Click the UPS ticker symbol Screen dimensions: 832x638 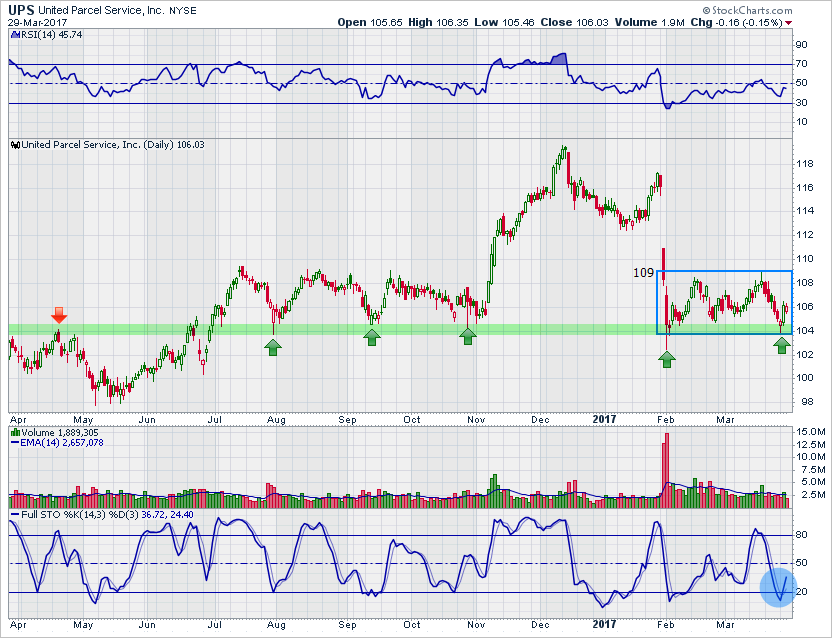(22, 10)
